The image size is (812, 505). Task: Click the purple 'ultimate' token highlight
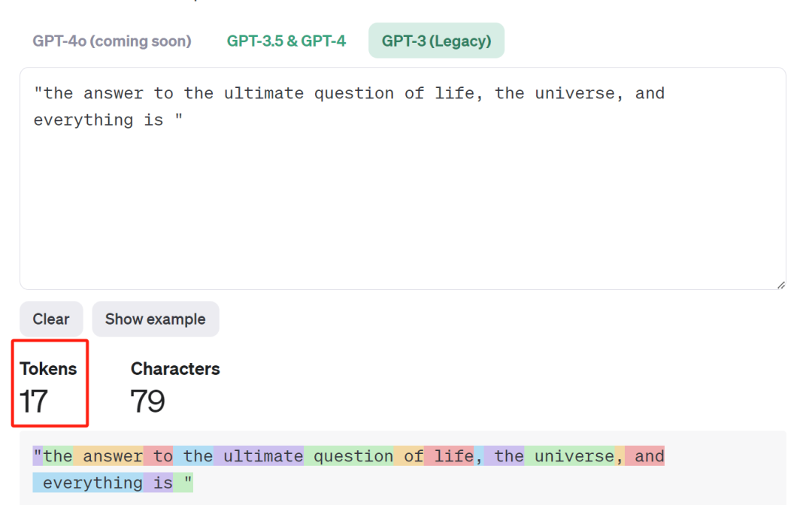click(259, 456)
